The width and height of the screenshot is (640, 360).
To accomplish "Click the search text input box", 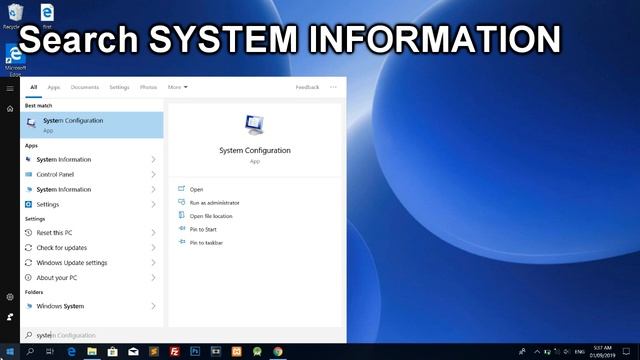I will coord(183,335).
